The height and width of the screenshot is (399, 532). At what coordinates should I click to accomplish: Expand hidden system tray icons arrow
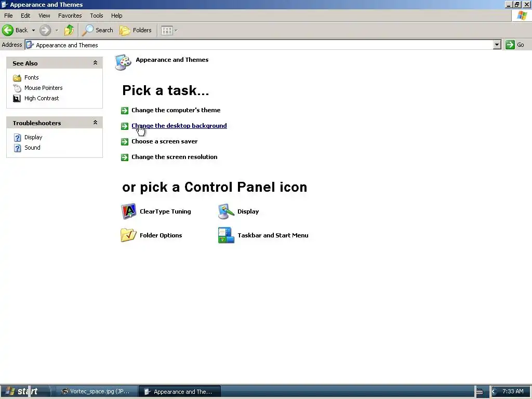coord(494,392)
